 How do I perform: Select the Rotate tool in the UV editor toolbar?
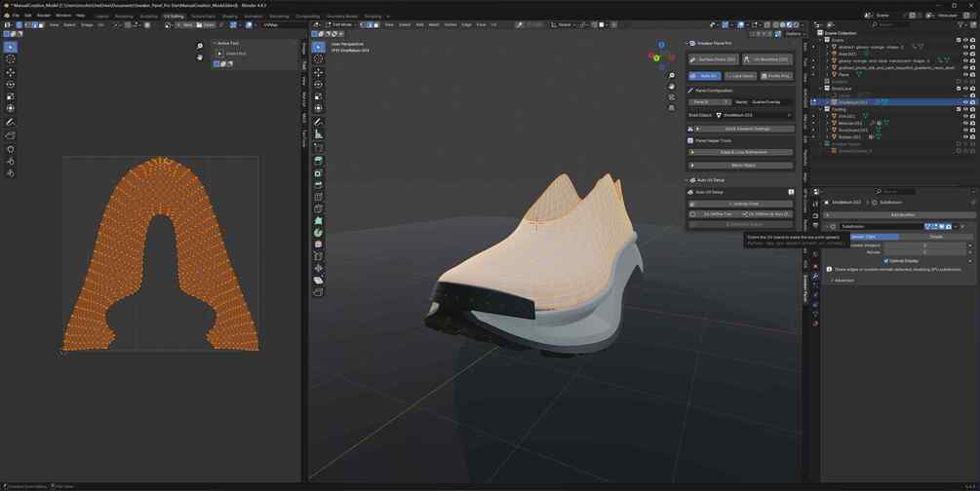pyautogui.click(x=11, y=85)
